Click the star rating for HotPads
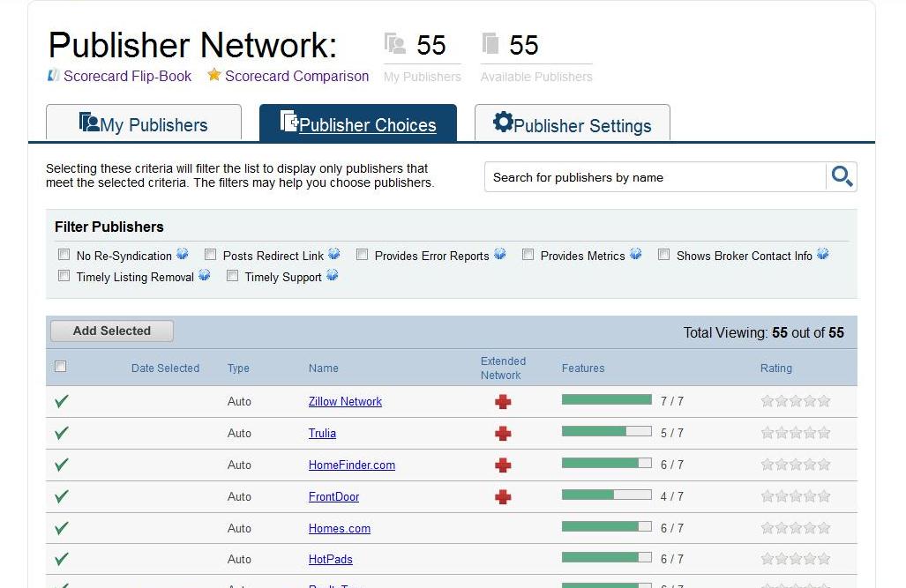The height and width of the screenshot is (588, 906). pos(796,559)
